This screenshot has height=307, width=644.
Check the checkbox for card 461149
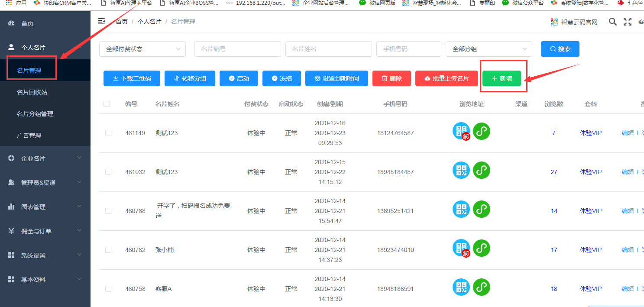click(x=108, y=133)
